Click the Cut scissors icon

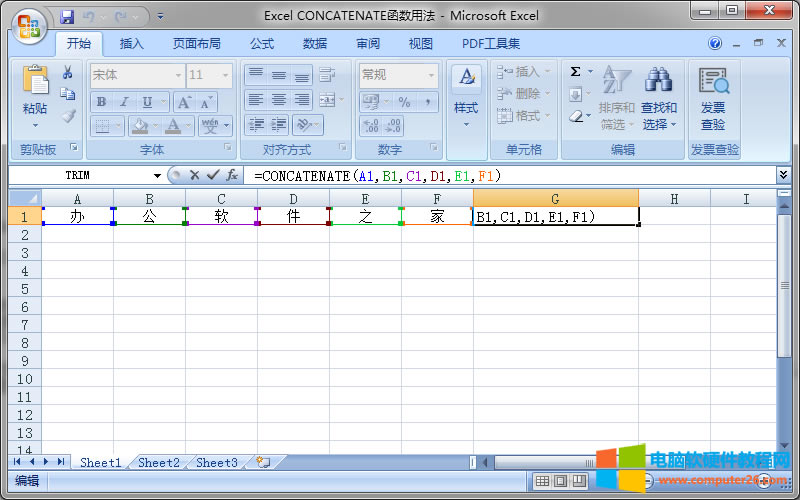pos(68,72)
